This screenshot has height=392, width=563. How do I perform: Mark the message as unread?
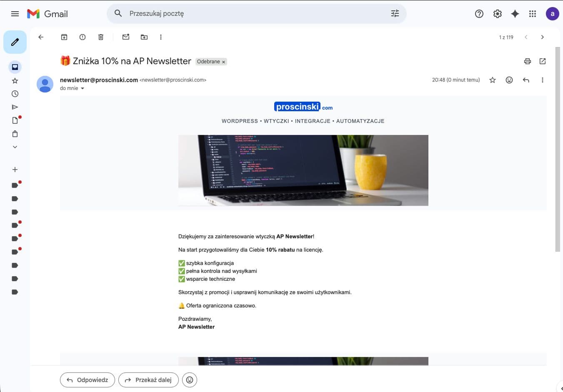(x=125, y=37)
